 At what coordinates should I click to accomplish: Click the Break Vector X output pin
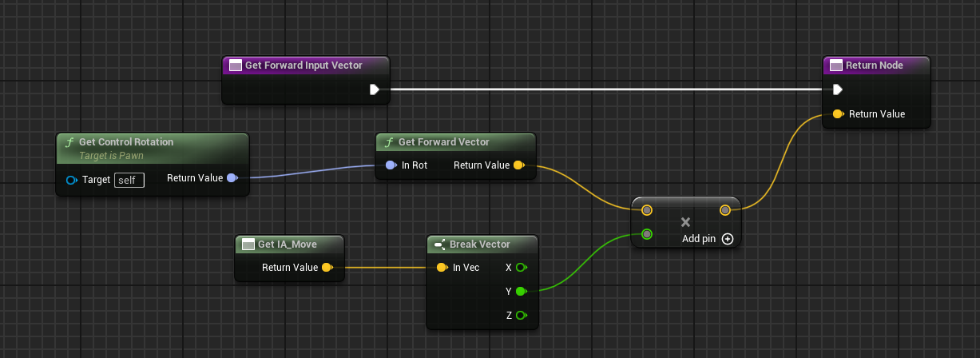pos(521,268)
